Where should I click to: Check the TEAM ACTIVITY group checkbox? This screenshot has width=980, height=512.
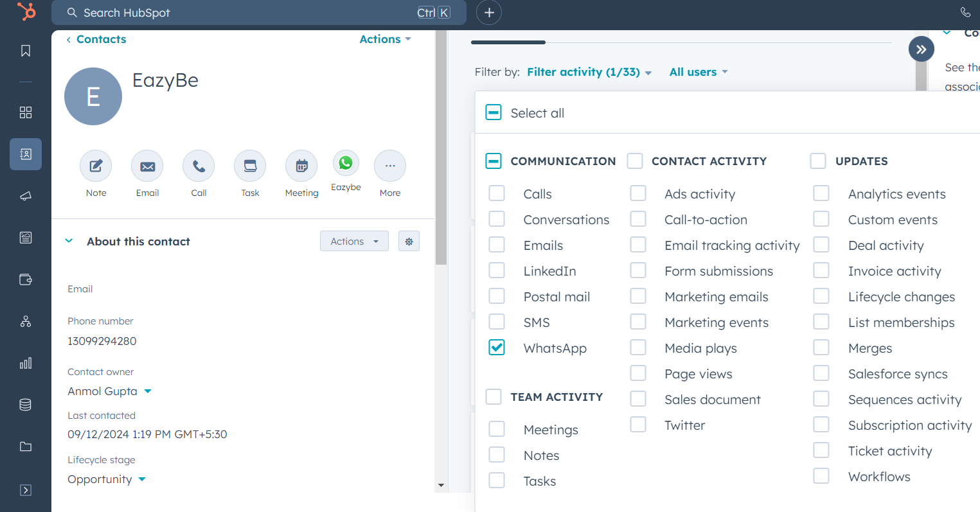[x=494, y=396]
